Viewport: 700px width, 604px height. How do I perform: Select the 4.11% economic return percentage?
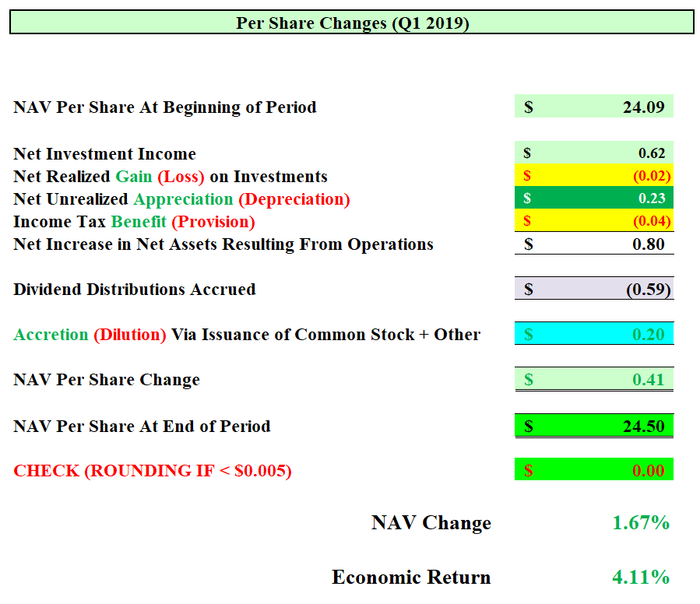tap(641, 577)
